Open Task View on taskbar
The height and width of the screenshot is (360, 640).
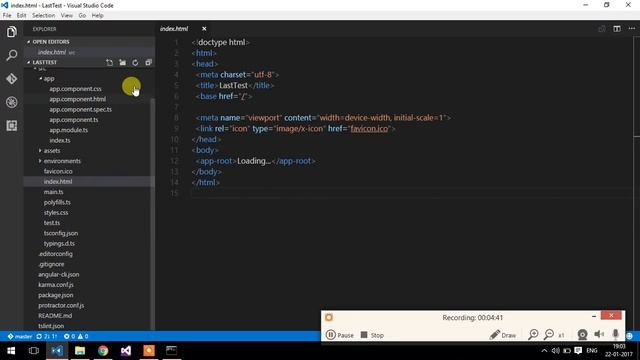click(34, 351)
